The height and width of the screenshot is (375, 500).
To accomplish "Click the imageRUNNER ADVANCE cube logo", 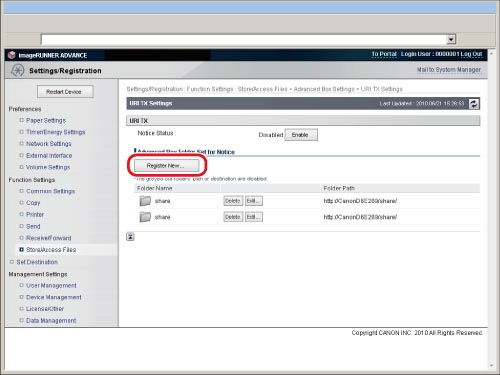I will pyautogui.click(x=12, y=55).
